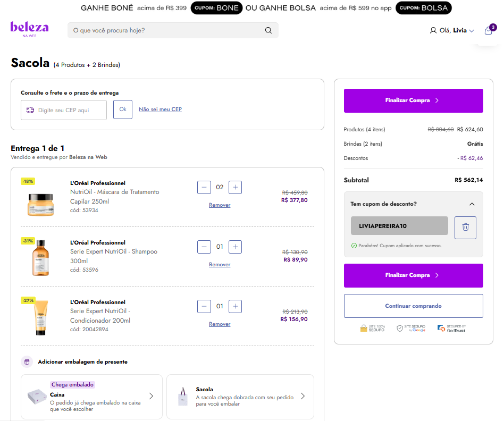Increase quantity of NutriOil Máscara
Screen dimensions: 504x421
236,187
